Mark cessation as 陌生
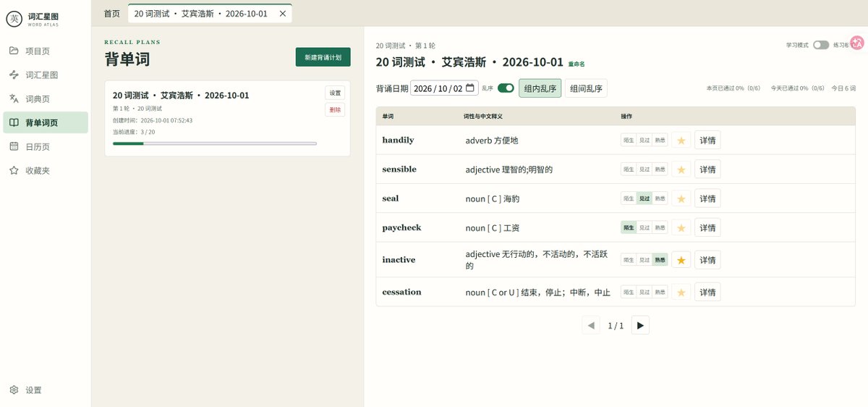Screen dimensions: 868x407 tap(629, 292)
